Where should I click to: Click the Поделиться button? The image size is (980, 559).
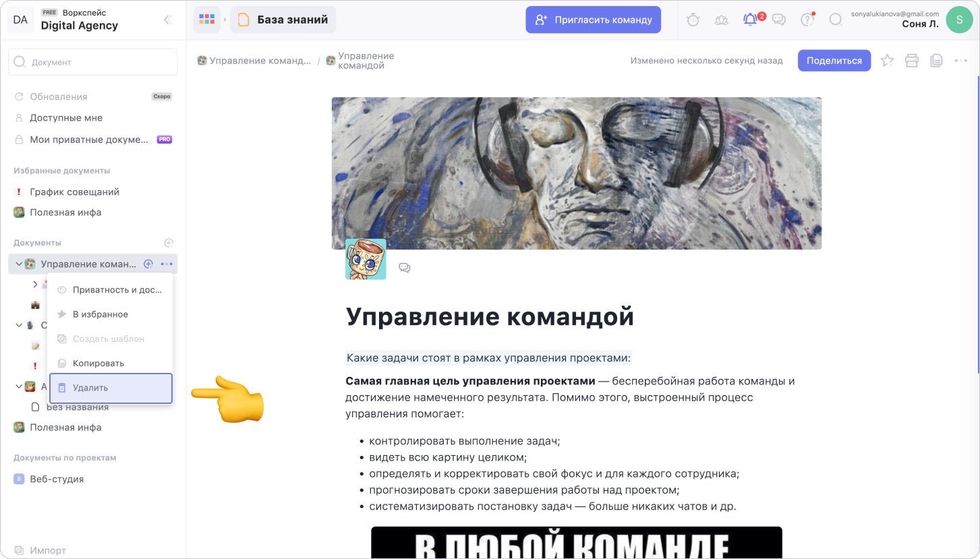click(834, 61)
